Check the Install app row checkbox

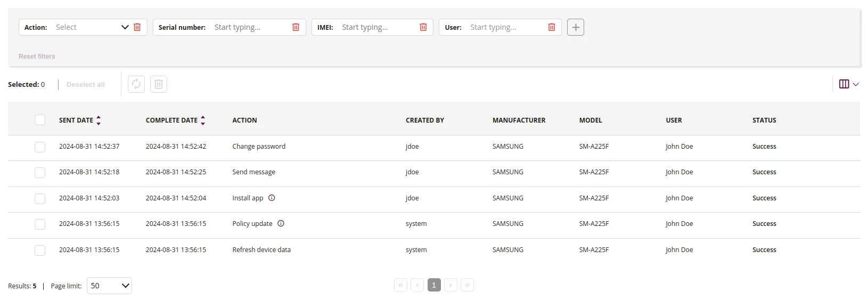pos(40,198)
